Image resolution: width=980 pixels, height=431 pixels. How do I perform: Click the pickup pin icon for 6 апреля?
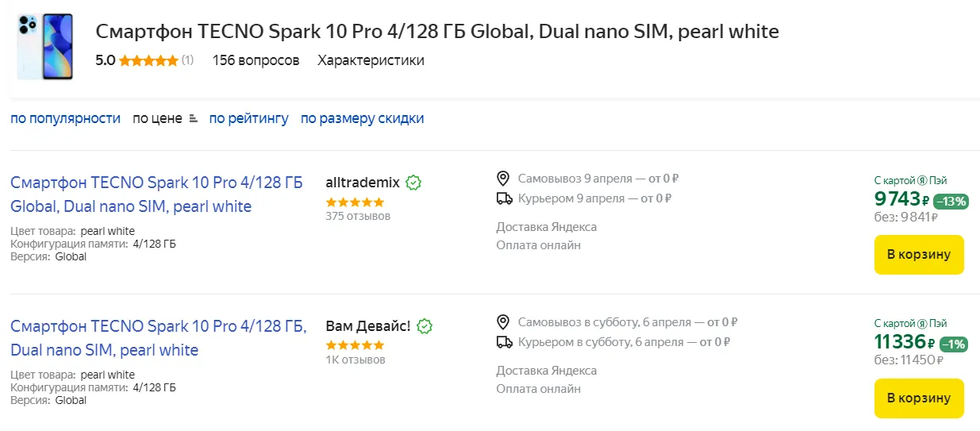click(x=503, y=321)
